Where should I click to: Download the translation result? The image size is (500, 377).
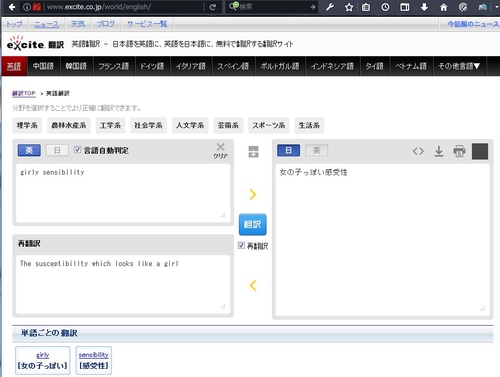pyautogui.click(x=439, y=151)
